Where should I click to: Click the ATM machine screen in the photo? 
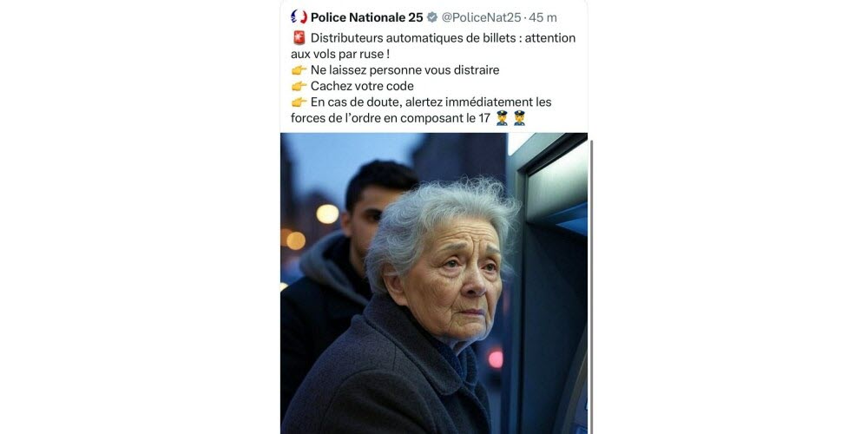click(x=556, y=182)
